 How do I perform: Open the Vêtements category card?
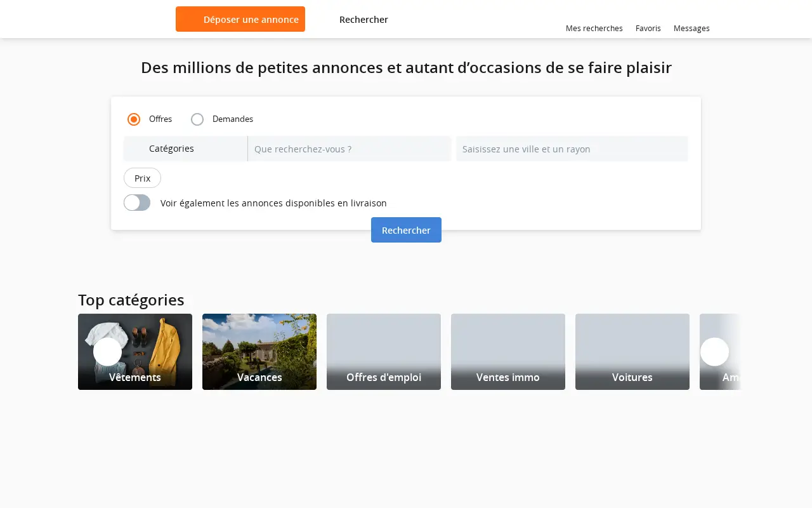coord(135,352)
